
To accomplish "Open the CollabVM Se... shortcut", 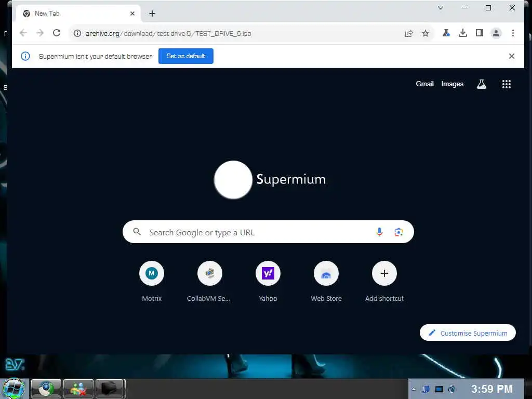I will pyautogui.click(x=210, y=273).
